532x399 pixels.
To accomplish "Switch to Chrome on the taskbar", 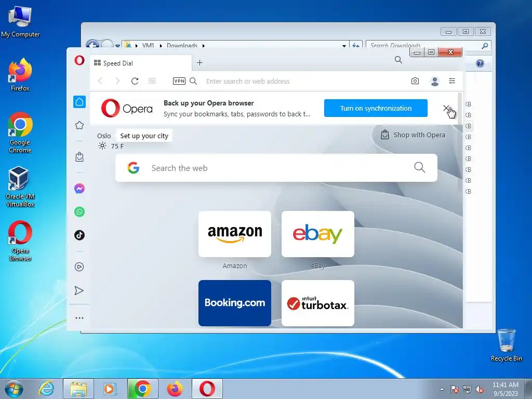I will 142,389.
